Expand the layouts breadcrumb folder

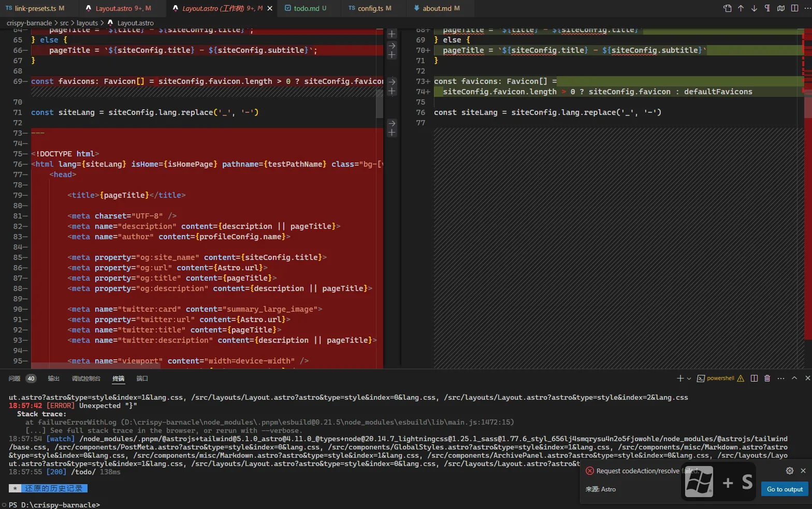point(87,23)
